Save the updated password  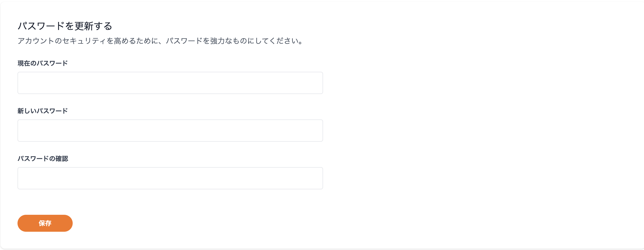45,223
